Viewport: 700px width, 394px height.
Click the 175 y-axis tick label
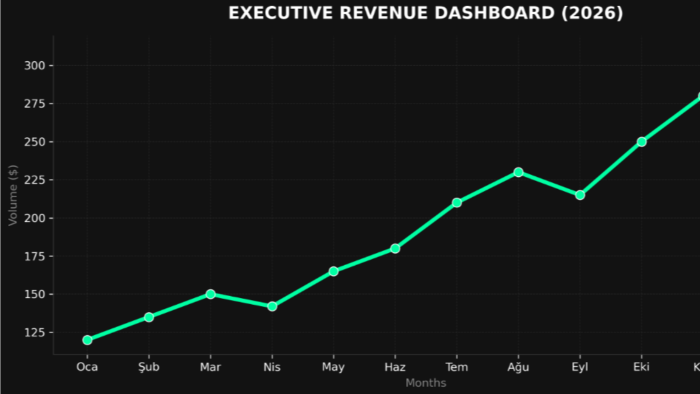(35, 257)
